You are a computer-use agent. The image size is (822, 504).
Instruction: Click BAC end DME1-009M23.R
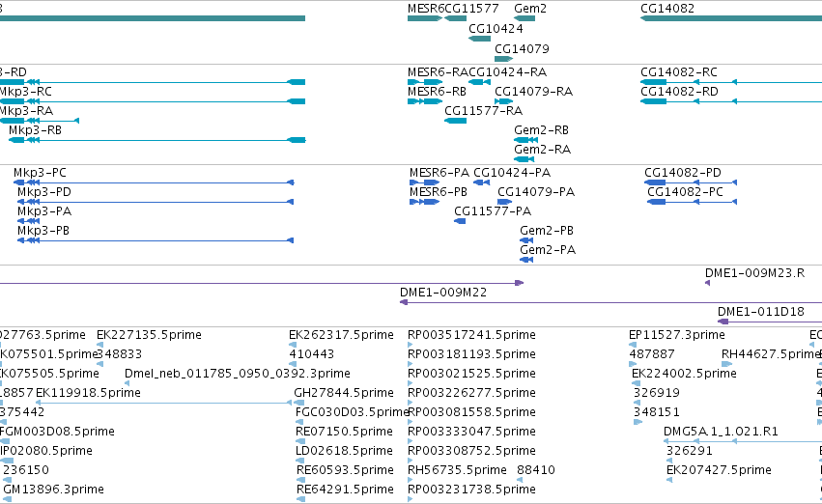click(x=755, y=273)
